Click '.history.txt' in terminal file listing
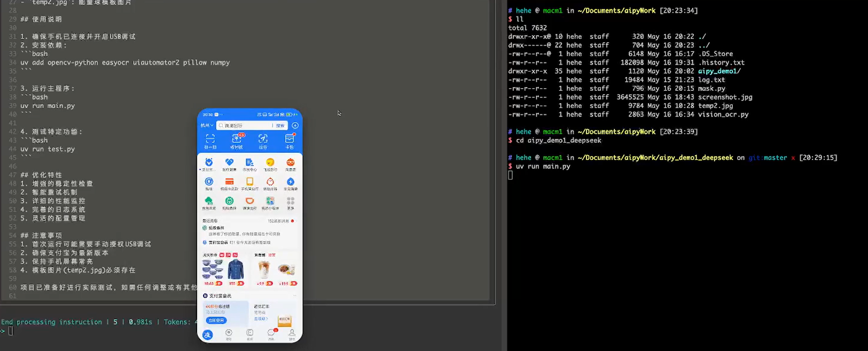This screenshot has width=868, height=351. point(721,63)
